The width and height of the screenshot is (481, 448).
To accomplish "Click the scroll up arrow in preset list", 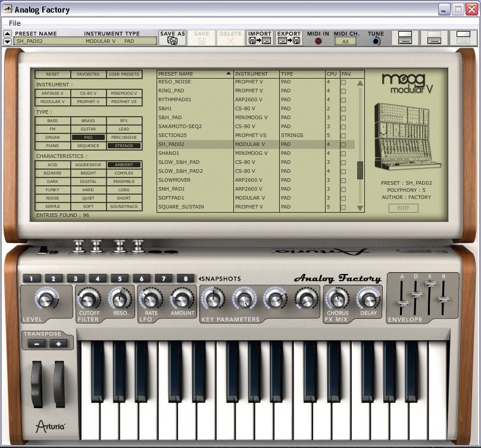I will point(360,83).
